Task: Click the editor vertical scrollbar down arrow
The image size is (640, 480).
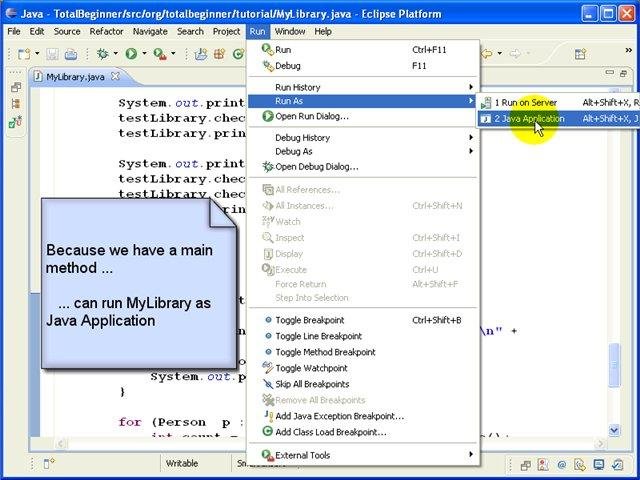Action: [x=614, y=430]
